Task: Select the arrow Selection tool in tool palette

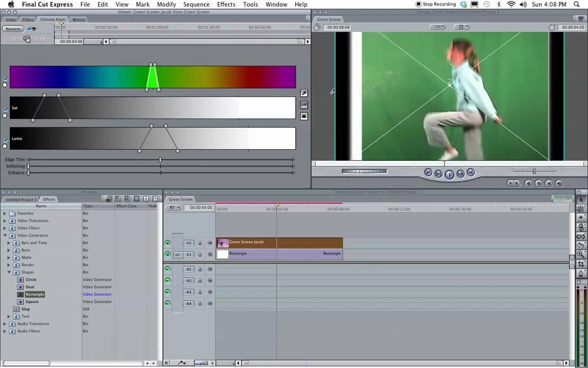Action: click(x=581, y=200)
